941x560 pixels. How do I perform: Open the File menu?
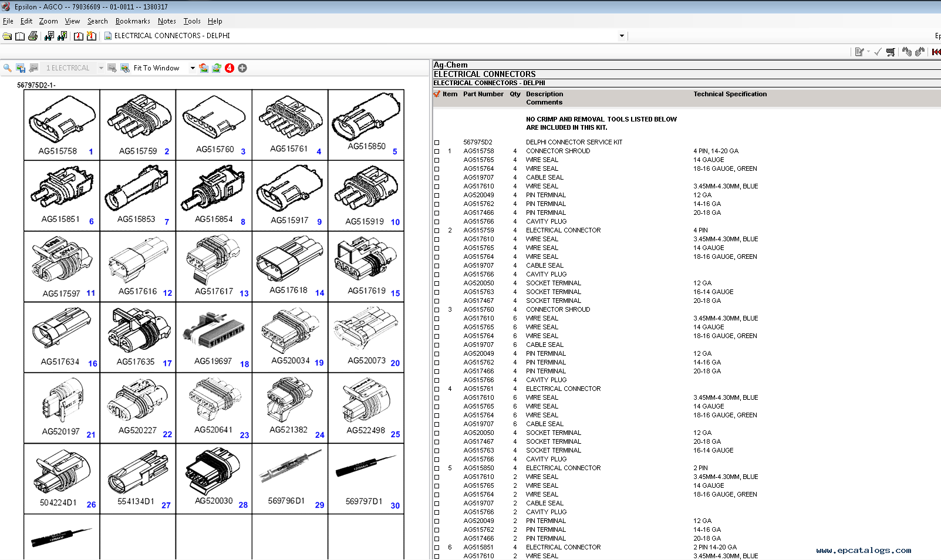coord(8,21)
